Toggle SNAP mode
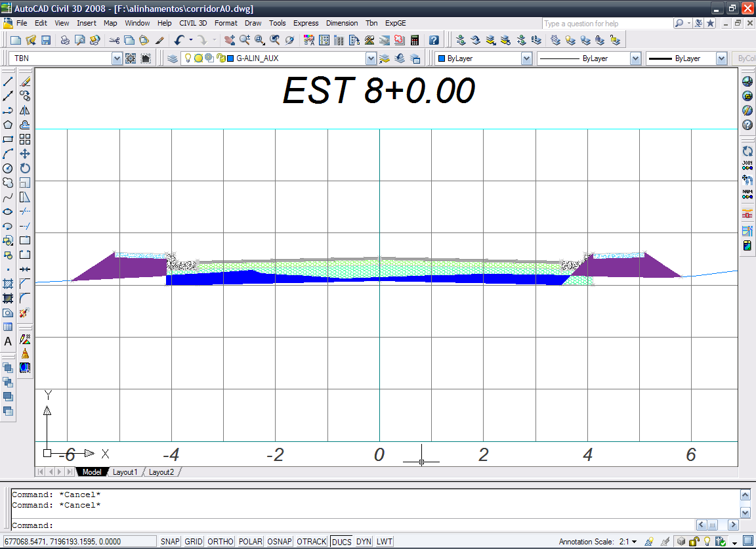Image resolution: width=756 pixels, height=549 pixels. [x=170, y=541]
